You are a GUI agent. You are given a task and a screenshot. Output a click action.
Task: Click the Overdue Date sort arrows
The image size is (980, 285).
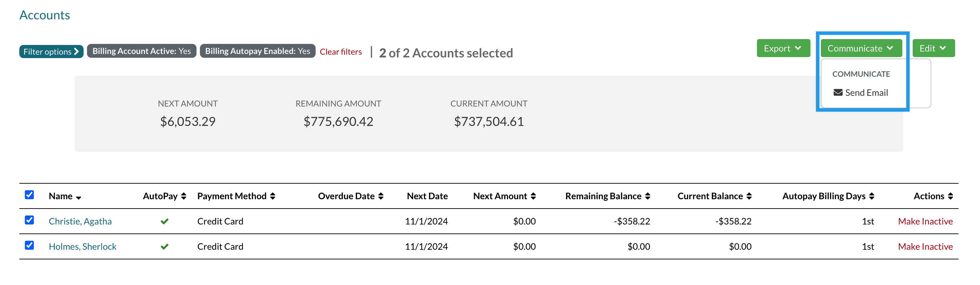point(381,196)
